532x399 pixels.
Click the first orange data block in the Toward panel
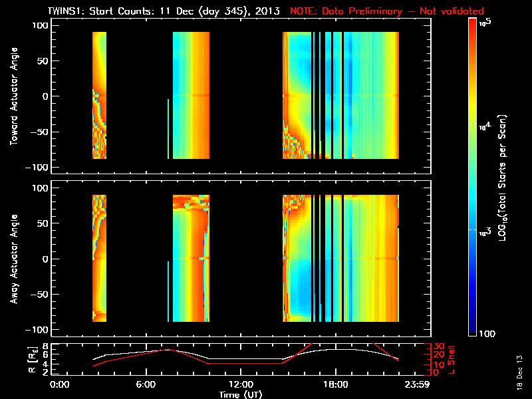point(99,95)
